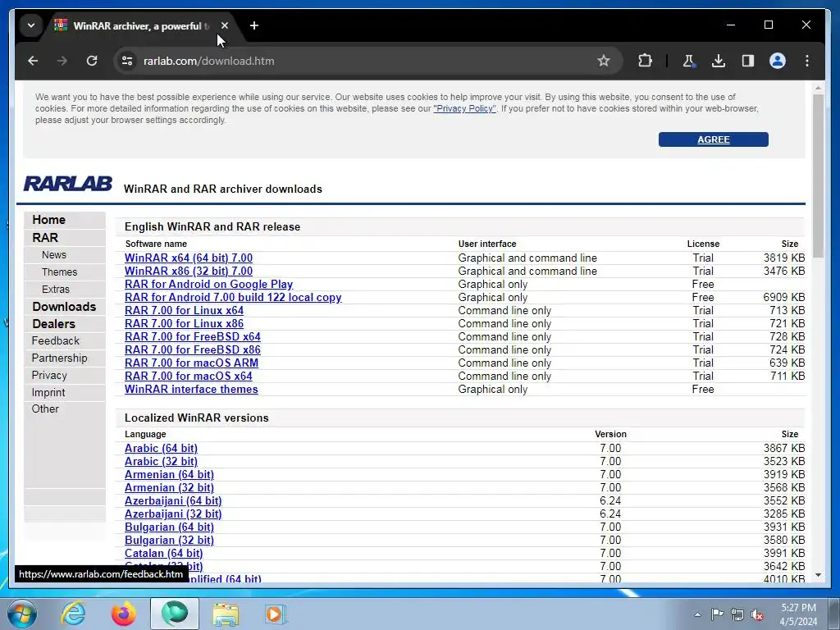Click the scrollbar down arrow

coord(818,575)
